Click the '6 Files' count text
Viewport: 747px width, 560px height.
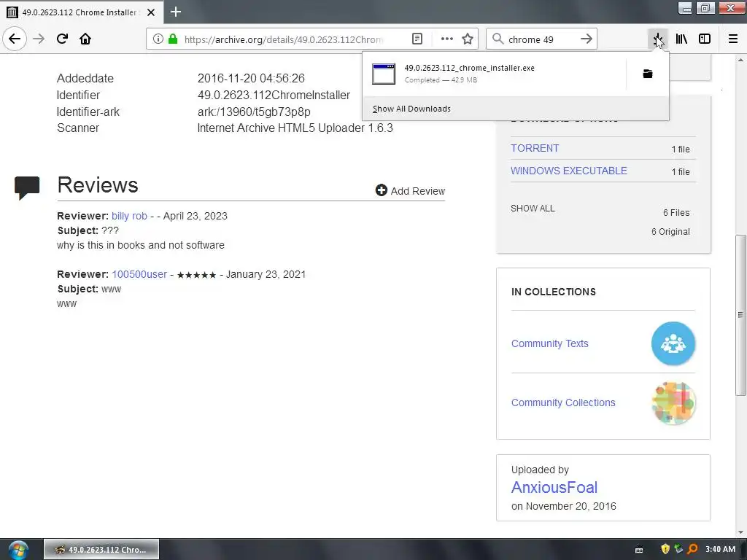(676, 212)
